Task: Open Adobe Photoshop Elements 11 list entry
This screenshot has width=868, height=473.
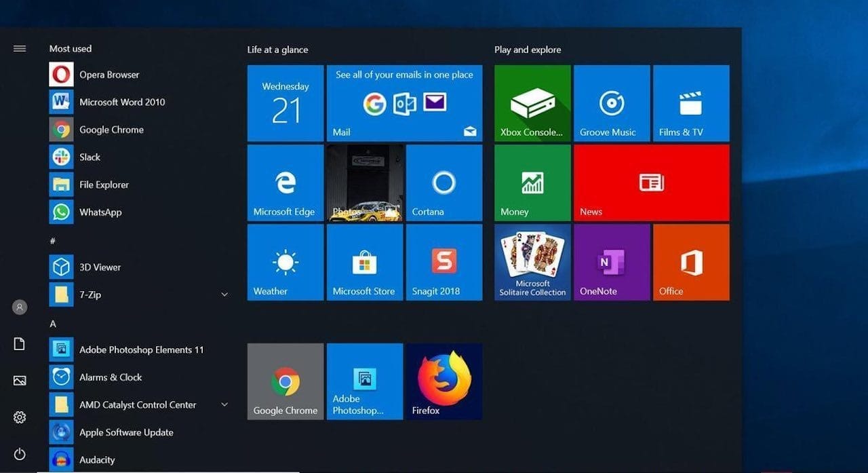Action: pos(140,349)
